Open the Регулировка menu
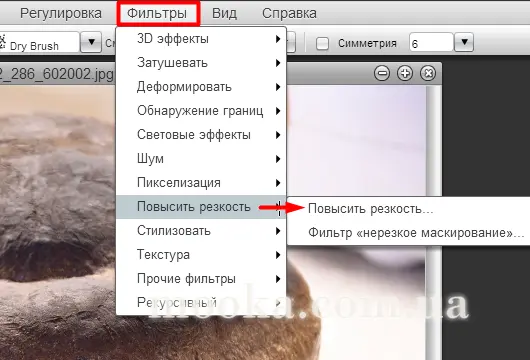 (x=61, y=14)
